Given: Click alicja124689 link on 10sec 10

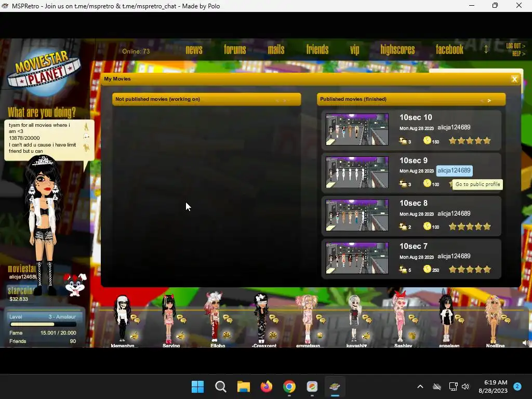Looking at the screenshot, I should click(454, 128).
